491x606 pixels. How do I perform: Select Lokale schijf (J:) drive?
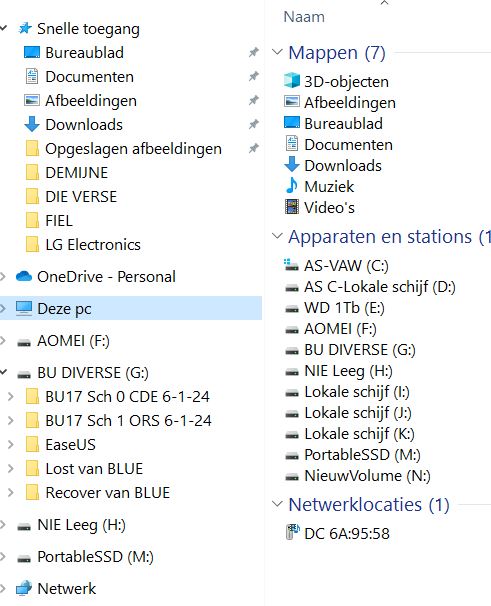(x=358, y=413)
